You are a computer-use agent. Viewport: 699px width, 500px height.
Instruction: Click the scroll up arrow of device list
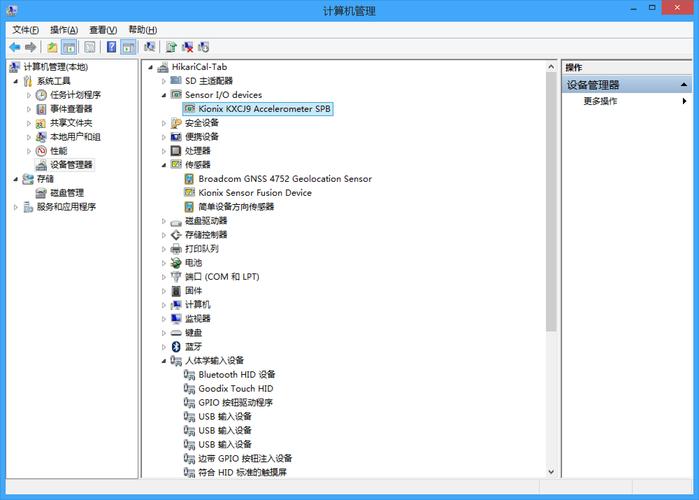[551, 67]
